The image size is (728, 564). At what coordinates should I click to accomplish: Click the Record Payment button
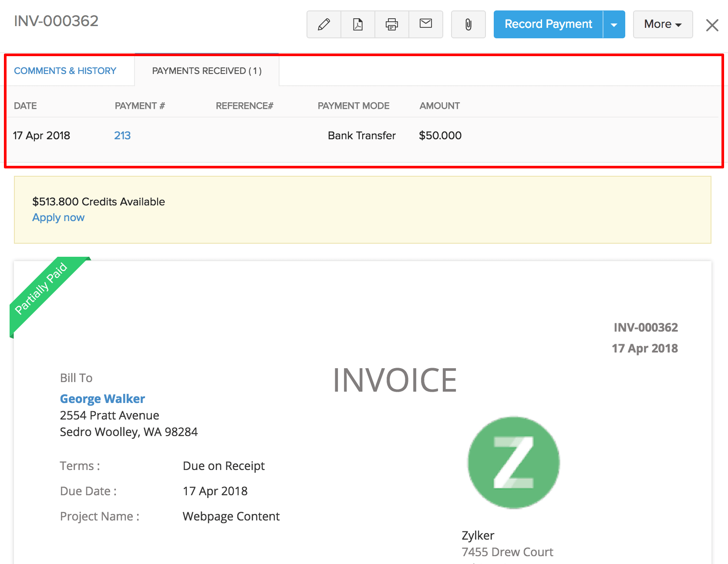tap(548, 24)
